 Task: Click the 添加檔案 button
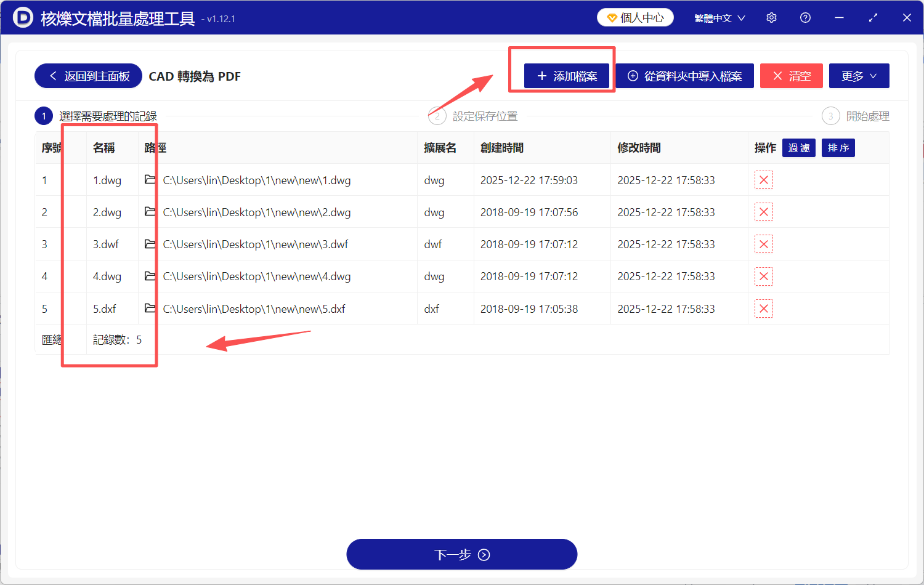(567, 75)
